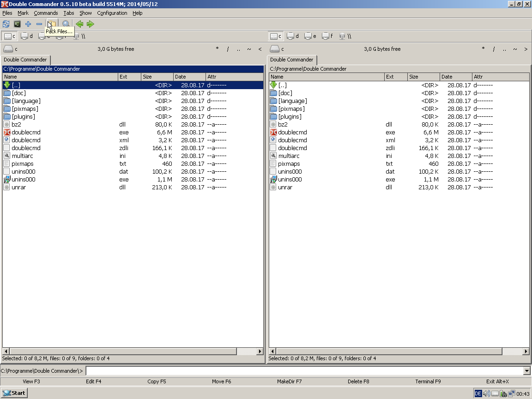Open Search using the magnifier toolbar icon

(66, 24)
